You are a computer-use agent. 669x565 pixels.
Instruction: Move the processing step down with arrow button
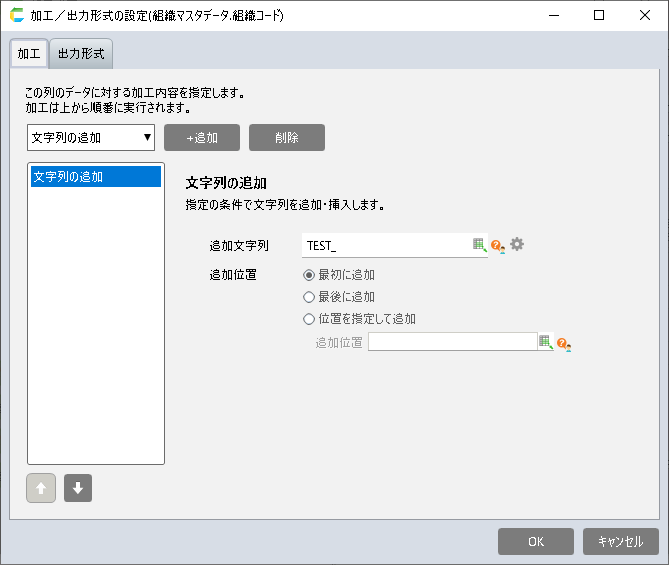pos(78,489)
